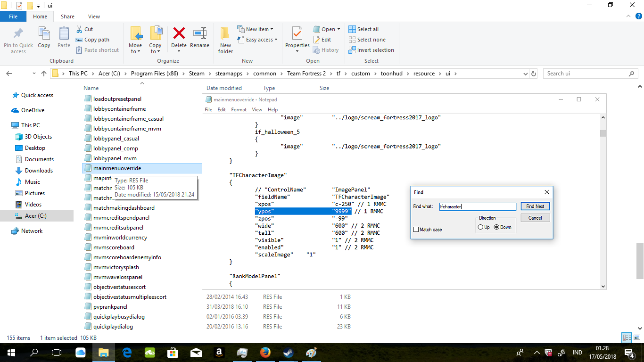Expand the Easy access dropdown
Image resolution: width=644 pixels, height=362 pixels.
point(261,40)
